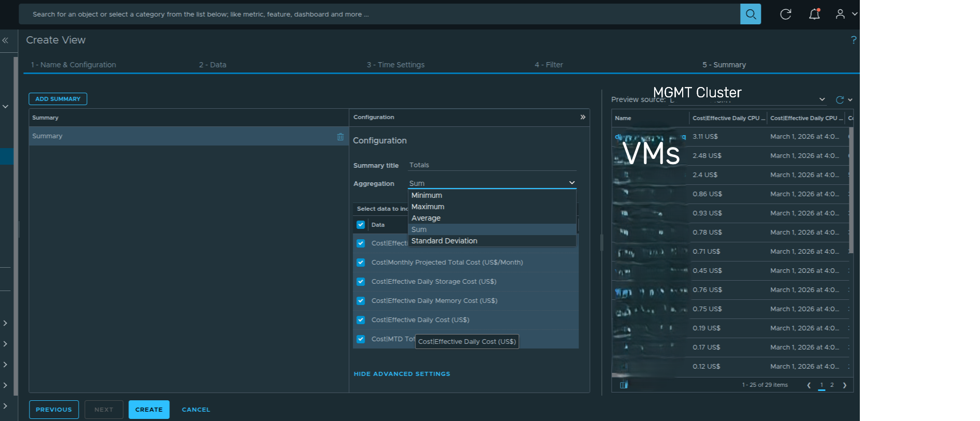Click the 0.12 US$ cell
980x421 pixels.
[706, 367]
